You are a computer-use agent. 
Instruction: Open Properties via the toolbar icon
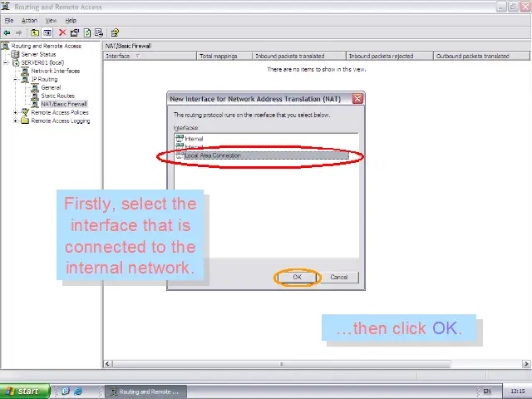pos(74,33)
